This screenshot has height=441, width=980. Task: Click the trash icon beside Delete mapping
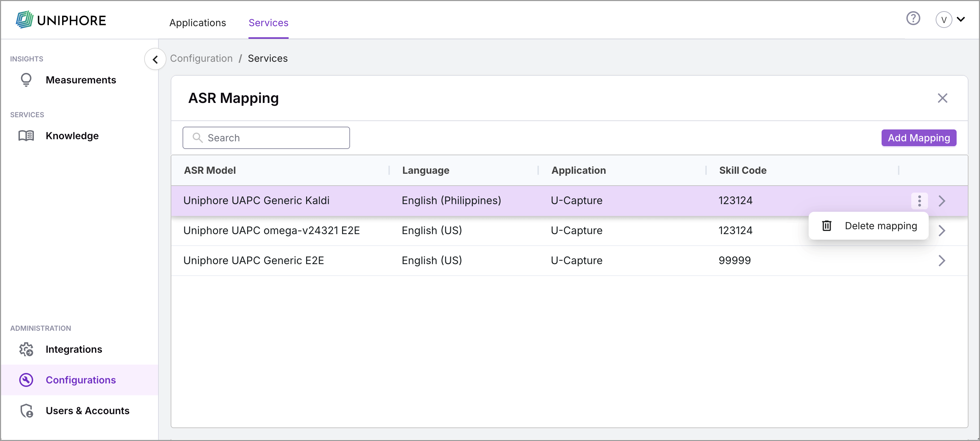[x=826, y=226]
